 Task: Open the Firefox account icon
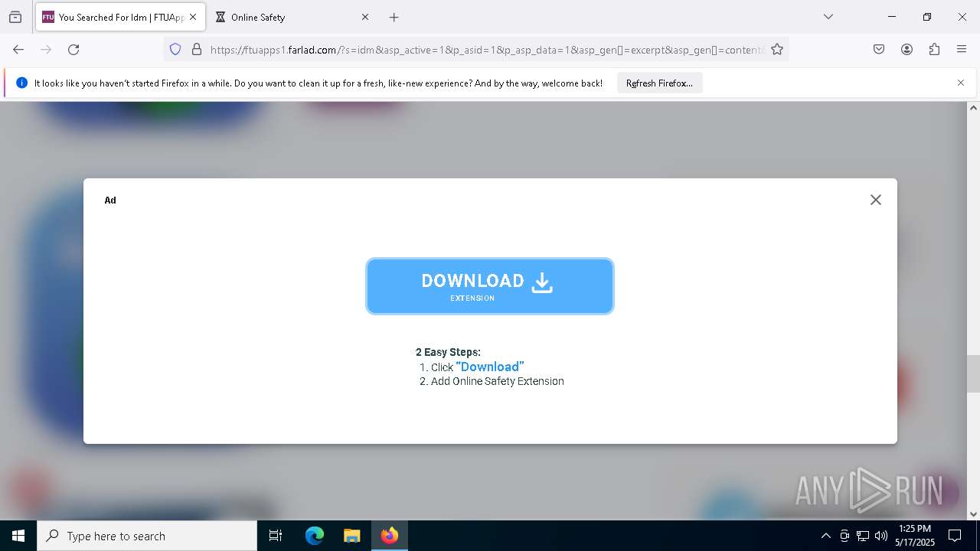click(906, 49)
